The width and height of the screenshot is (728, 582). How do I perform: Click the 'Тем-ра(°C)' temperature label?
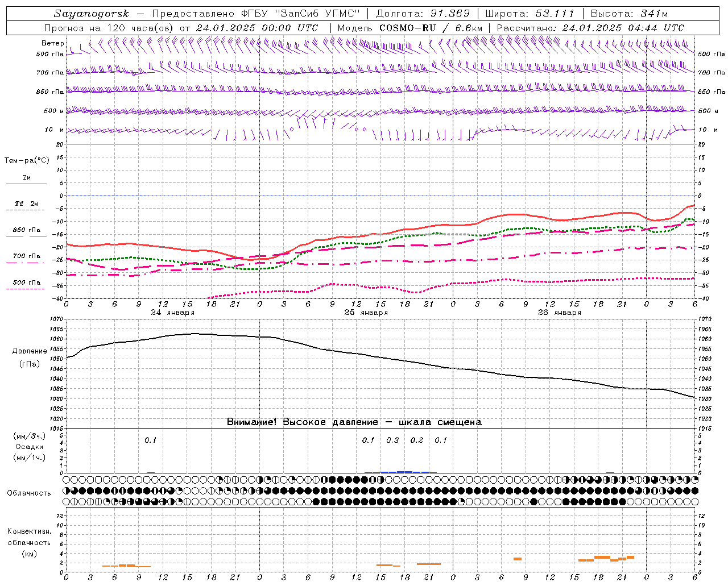click(27, 161)
